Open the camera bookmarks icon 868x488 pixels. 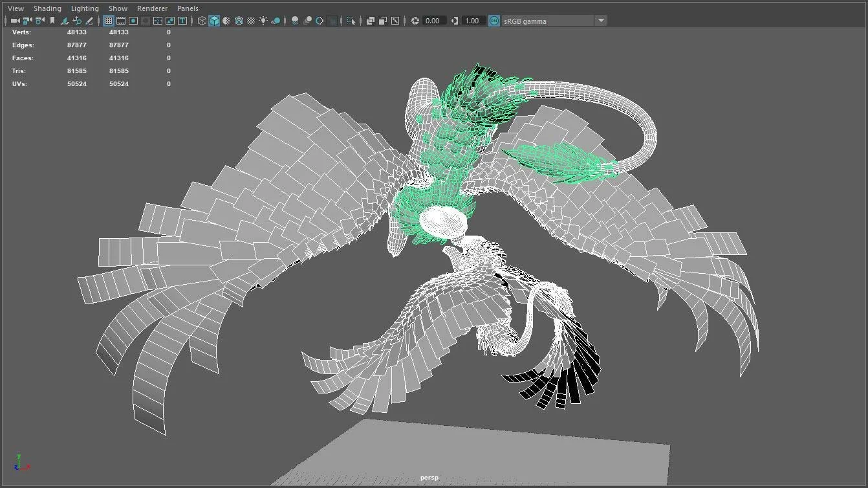(52, 21)
